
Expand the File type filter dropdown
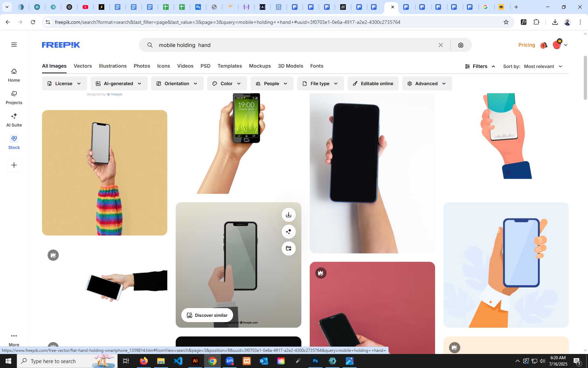point(320,83)
